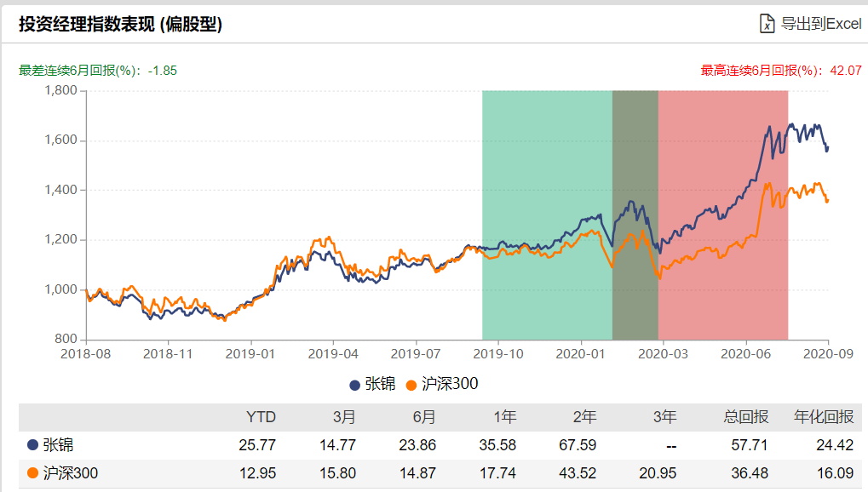Select the 2年 column header
The width and height of the screenshot is (868, 492).
tap(584, 417)
